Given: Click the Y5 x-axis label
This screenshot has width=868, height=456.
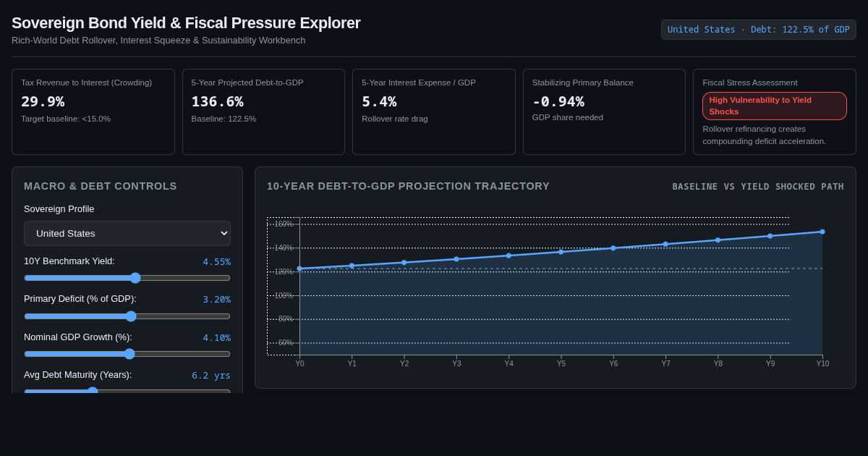Looking at the screenshot, I should pyautogui.click(x=561, y=364).
